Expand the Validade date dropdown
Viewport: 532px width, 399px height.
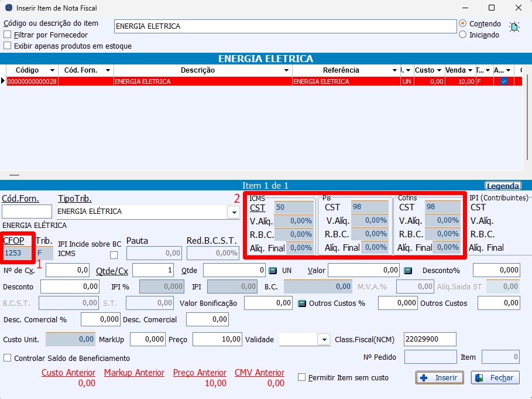click(x=324, y=340)
